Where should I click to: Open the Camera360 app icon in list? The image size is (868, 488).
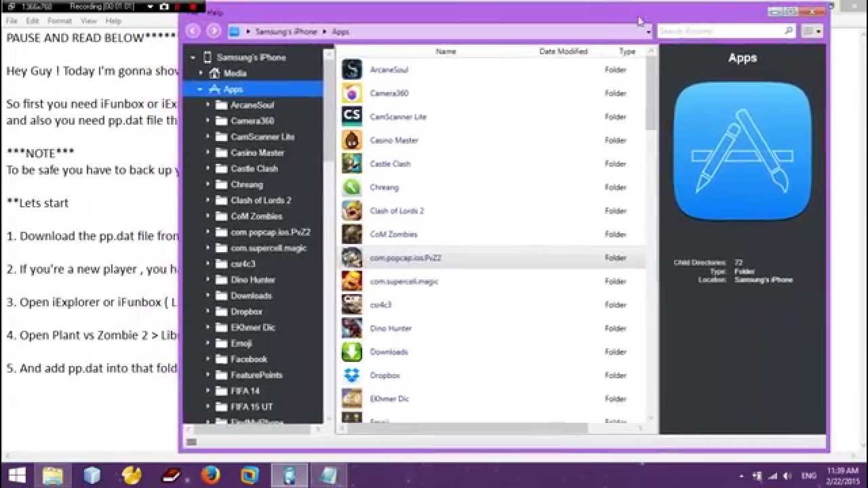pyautogui.click(x=352, y=93)
